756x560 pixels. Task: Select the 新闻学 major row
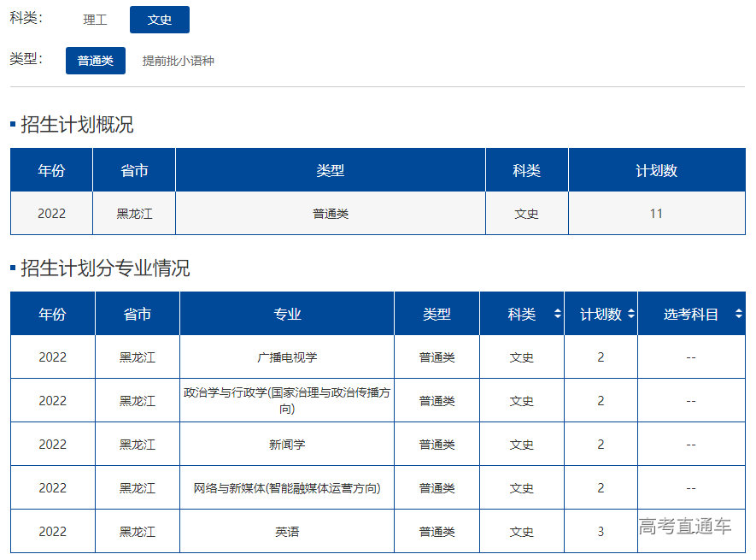pyautogui.click(x=287, y=445)
